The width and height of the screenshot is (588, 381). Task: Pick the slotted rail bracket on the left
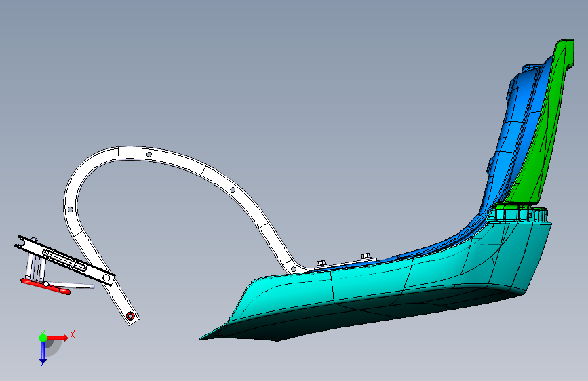pos(64,260)
